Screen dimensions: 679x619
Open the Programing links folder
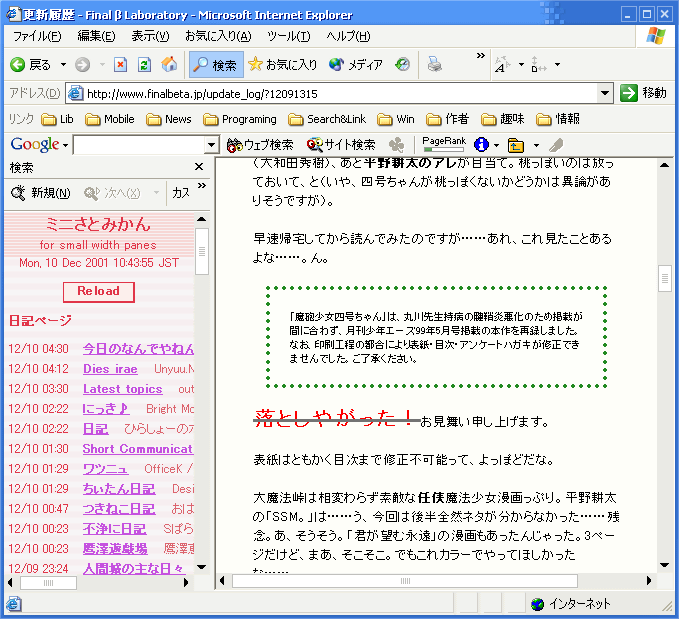(x=239, y=119)
